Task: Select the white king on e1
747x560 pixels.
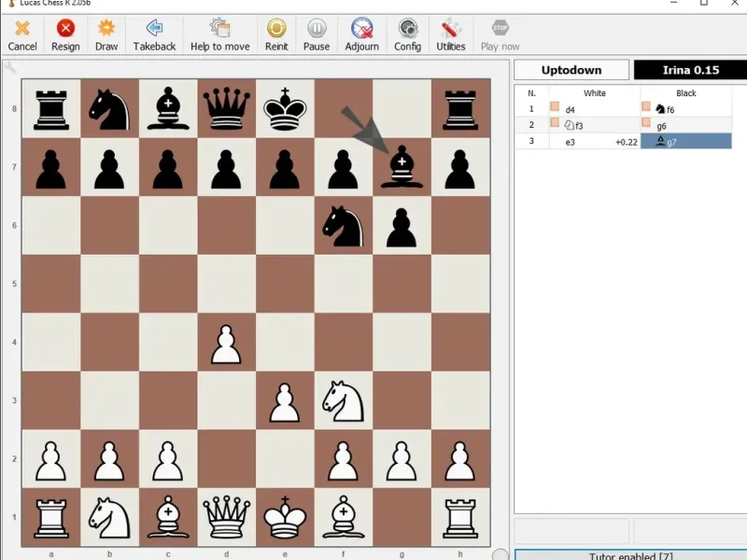Action: pyautogui.click(x=285, y=517)
